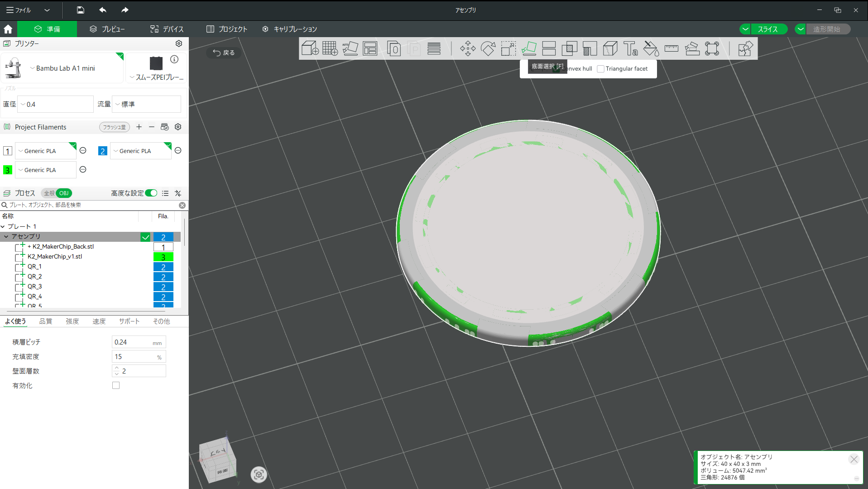868x489 pixels.
Task: Add a filament with the plus icon
Action: point(139,127)
